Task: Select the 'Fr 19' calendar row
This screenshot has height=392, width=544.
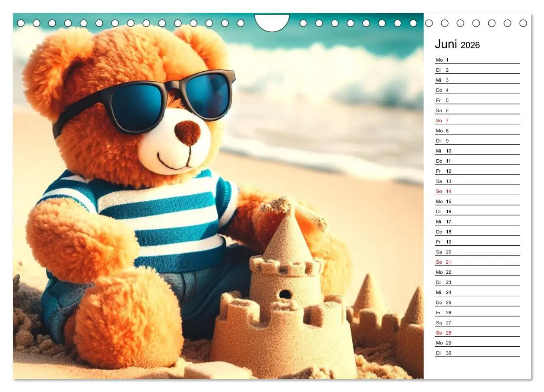Action: (x=477, y=242)
